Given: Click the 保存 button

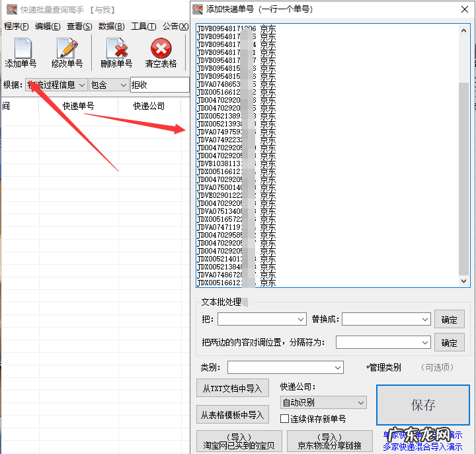Looking at the screenshot, I should (423, 405).
